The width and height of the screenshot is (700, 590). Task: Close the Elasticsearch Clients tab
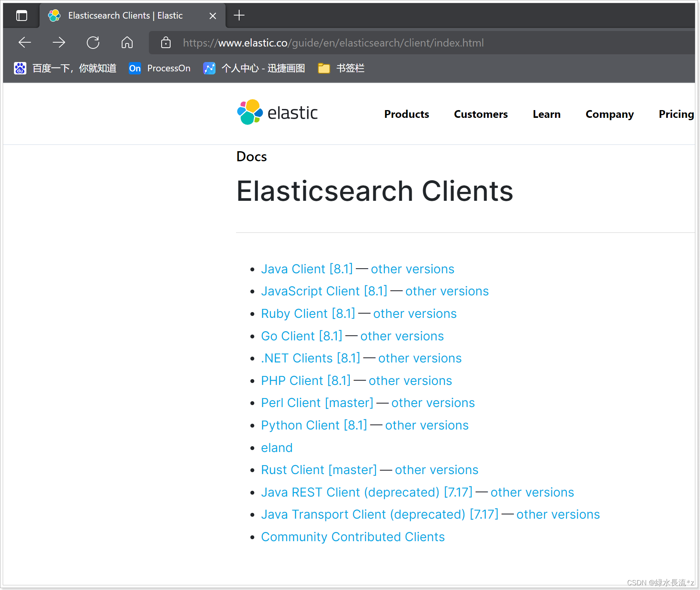pyautogui.click(x=213, y=16)
